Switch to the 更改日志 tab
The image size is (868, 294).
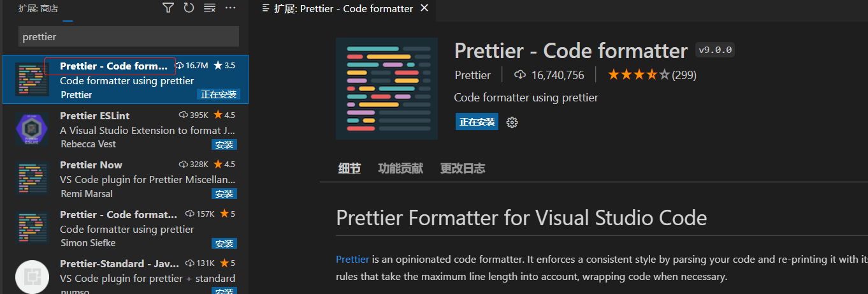pyautogui.click(x=463, y=168)
